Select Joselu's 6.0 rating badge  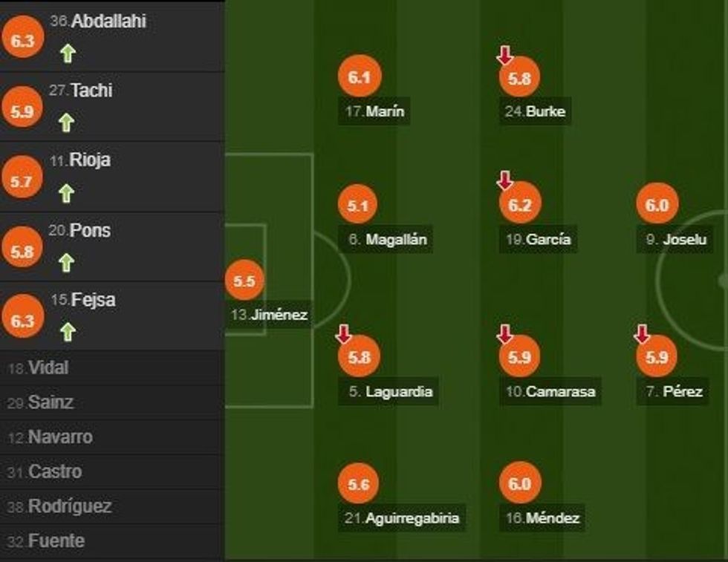pyautogui.click(x=657, y=206)
